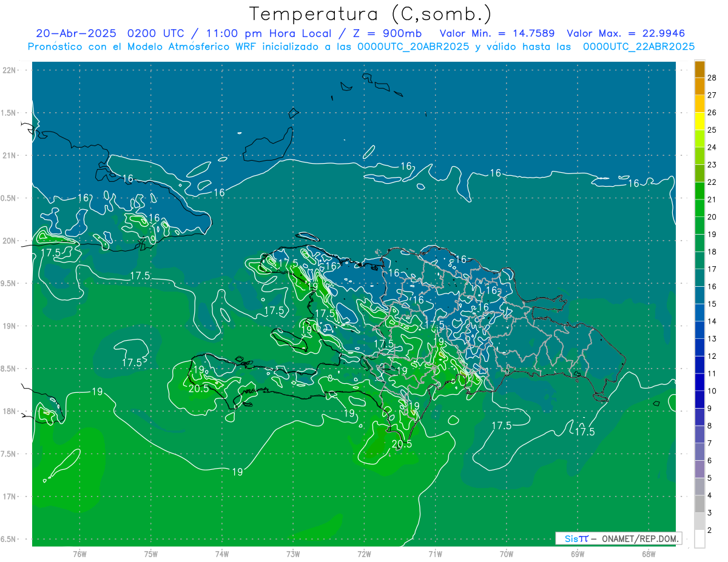Click the "71W" longitude axis label
The image size is (728, 562).
coord(435,554)
